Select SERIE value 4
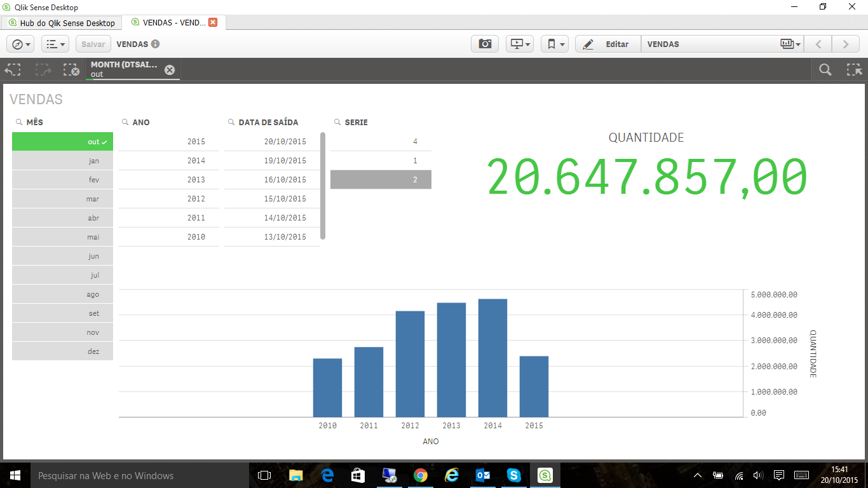Screen dimensions: 868x488 pyautogui.click(x=381, y=142)
